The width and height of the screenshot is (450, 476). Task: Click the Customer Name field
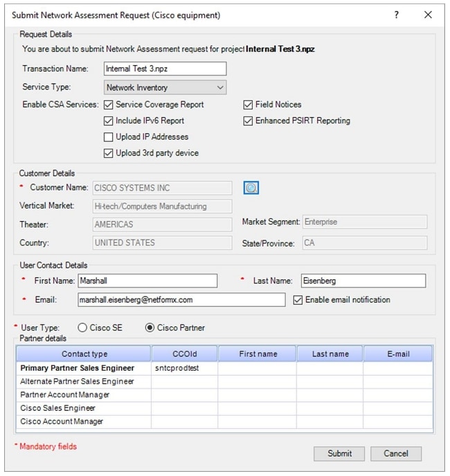162,188
